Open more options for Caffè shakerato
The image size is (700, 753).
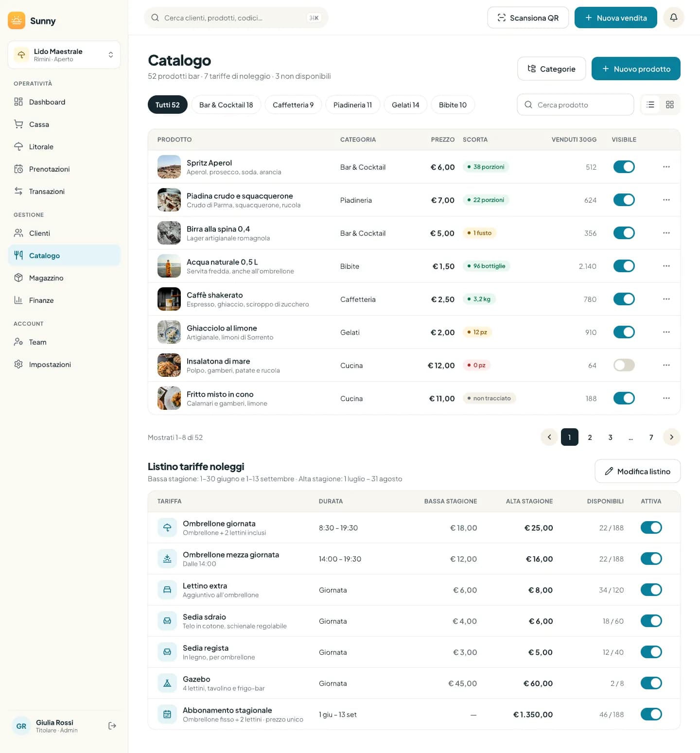click(x=666, y=299)
